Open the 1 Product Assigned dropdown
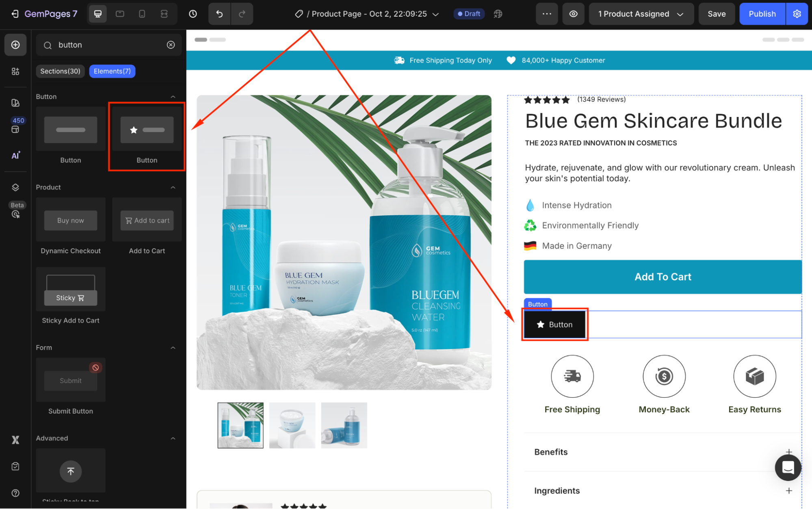The height and width of the screenshot is (509, 812). [x=641, y=14]
